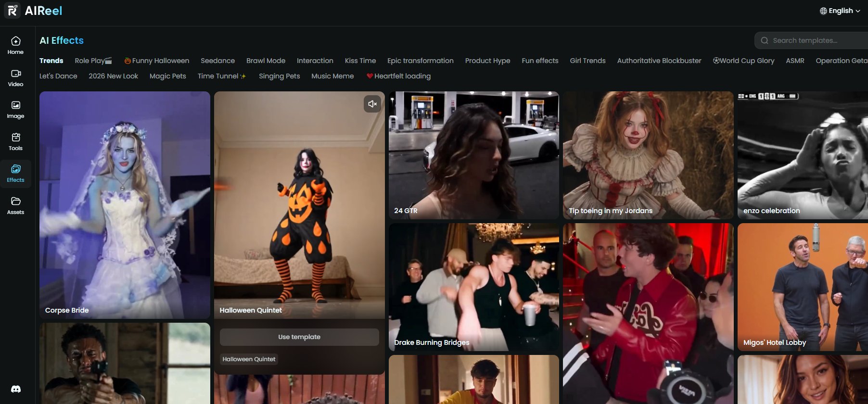Open the Discord icon in sidebar

(x=16, y=389)
